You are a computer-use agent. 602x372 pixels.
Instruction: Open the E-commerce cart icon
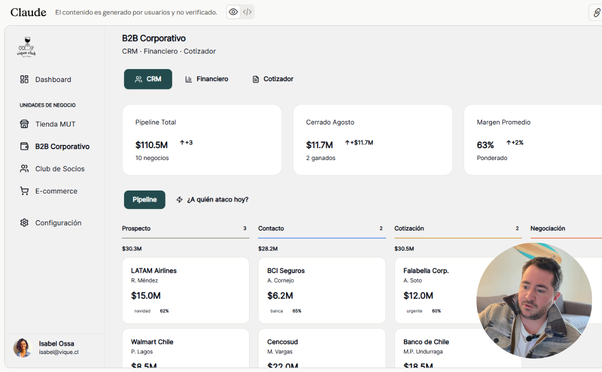(24, 191)
